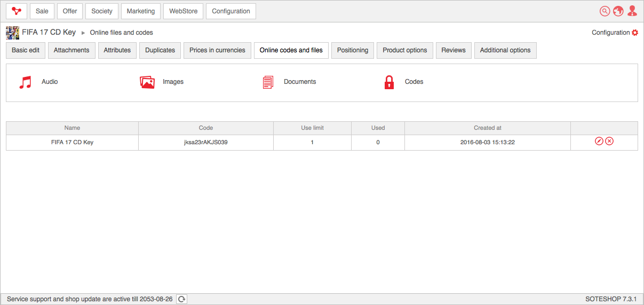Delete the FIFA 17 CD Key code
The image size is (644, 305).
click(609, 141)
